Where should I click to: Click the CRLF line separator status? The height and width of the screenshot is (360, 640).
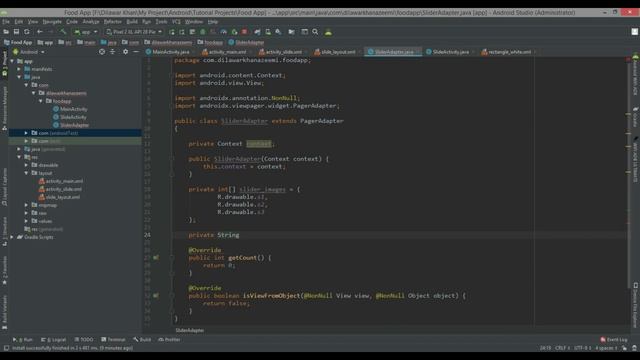tap(562, 348)
